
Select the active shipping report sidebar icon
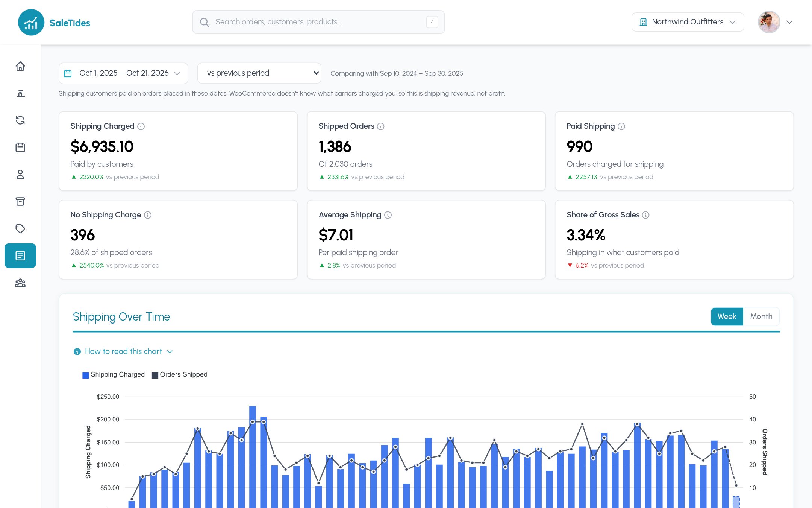pyautogui.click(x=20, y=256)
